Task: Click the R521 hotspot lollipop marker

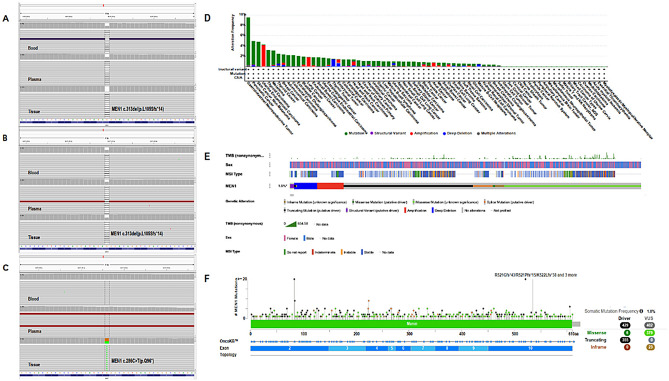Action: click(525, 279)
